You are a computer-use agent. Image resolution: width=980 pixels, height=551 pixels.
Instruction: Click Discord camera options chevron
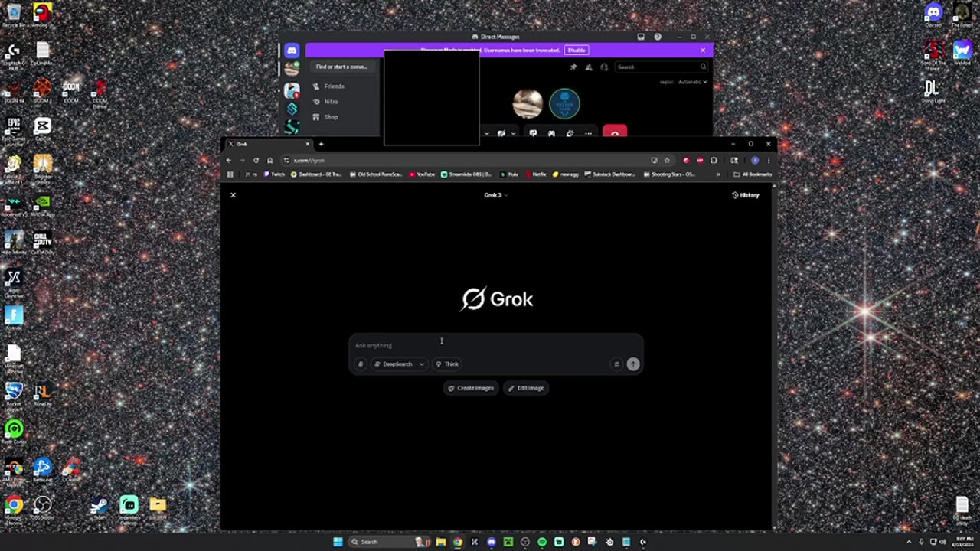point(513,133)
